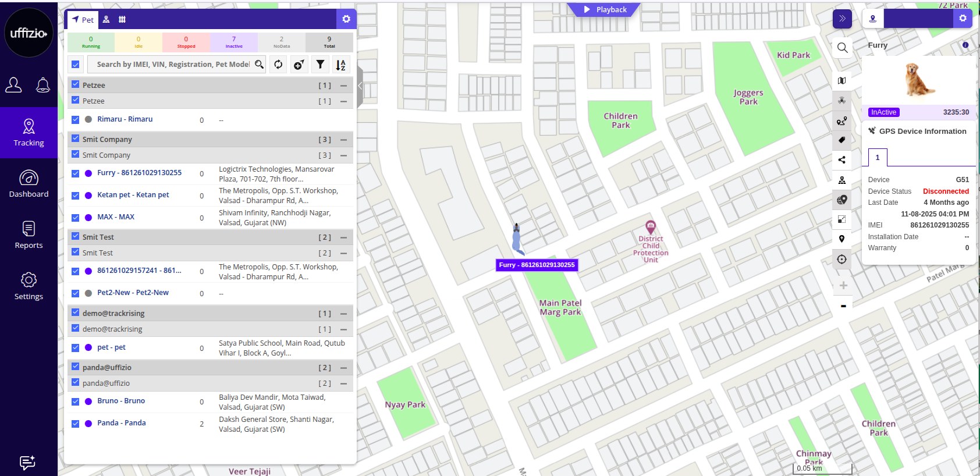This screenshot has height=476, width=980.
Task: Click the map search magnifier icon
Action: pyautogui.click(x=842, y=48)
